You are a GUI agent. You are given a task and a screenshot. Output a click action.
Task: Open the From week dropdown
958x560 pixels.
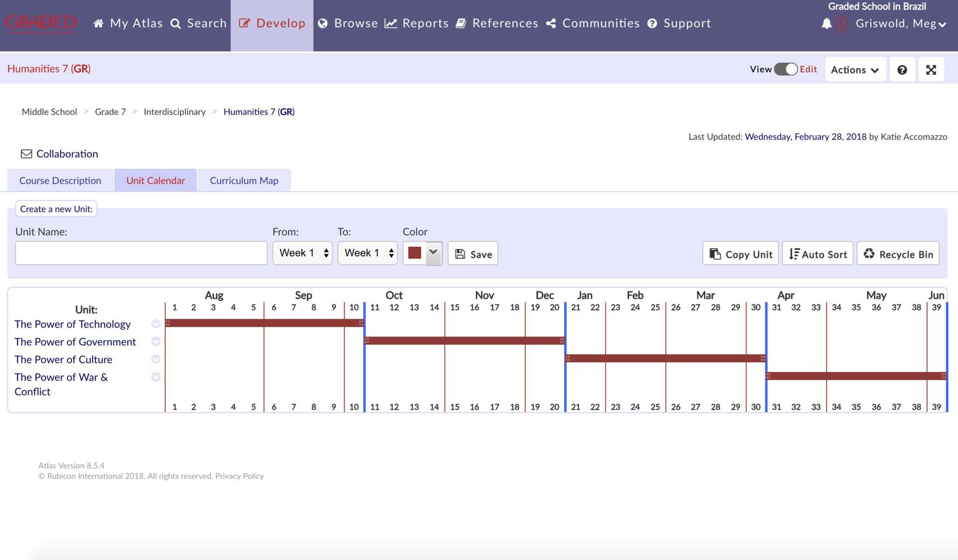[303, 253]
